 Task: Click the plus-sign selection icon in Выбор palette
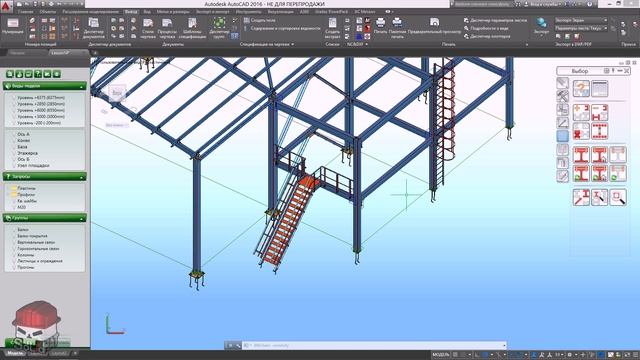pyautogui.click(x=581, y=113)
